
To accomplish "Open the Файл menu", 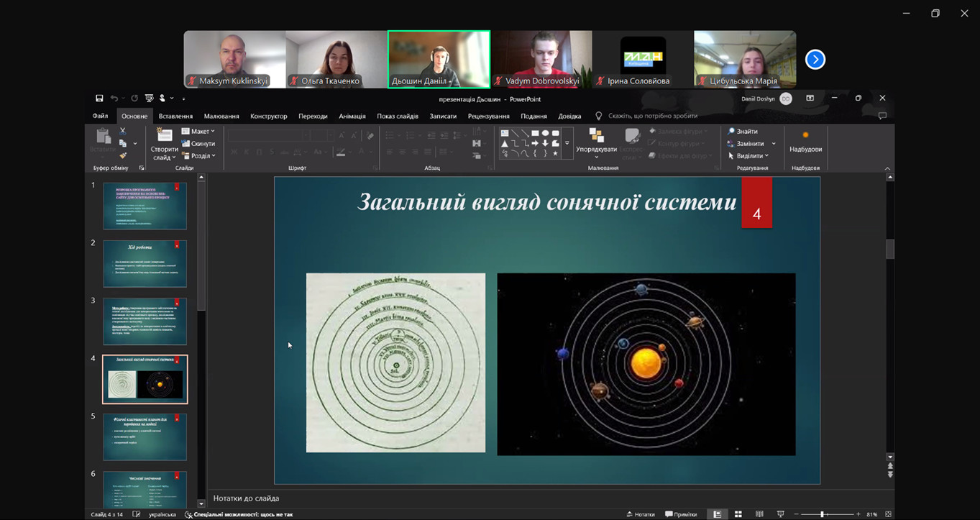I will [100, 116].
